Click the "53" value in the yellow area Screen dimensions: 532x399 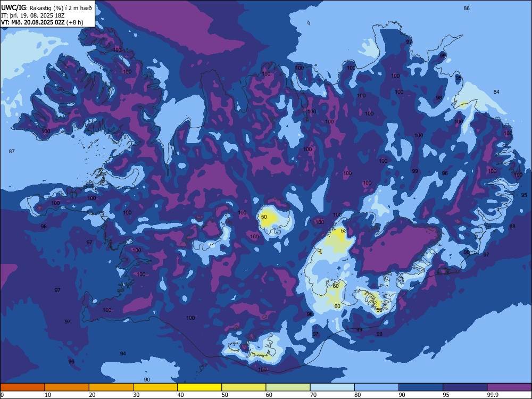tap(344, 231)
